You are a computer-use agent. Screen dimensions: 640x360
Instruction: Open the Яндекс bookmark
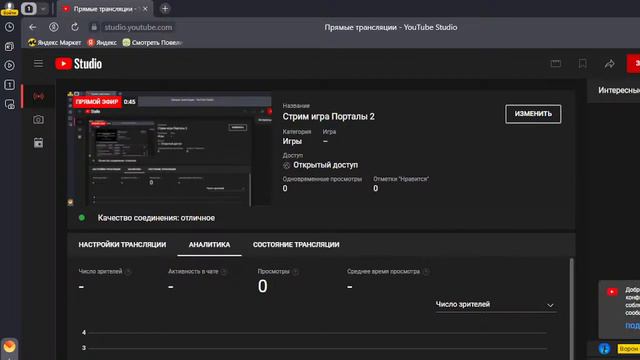pos(102,42)
